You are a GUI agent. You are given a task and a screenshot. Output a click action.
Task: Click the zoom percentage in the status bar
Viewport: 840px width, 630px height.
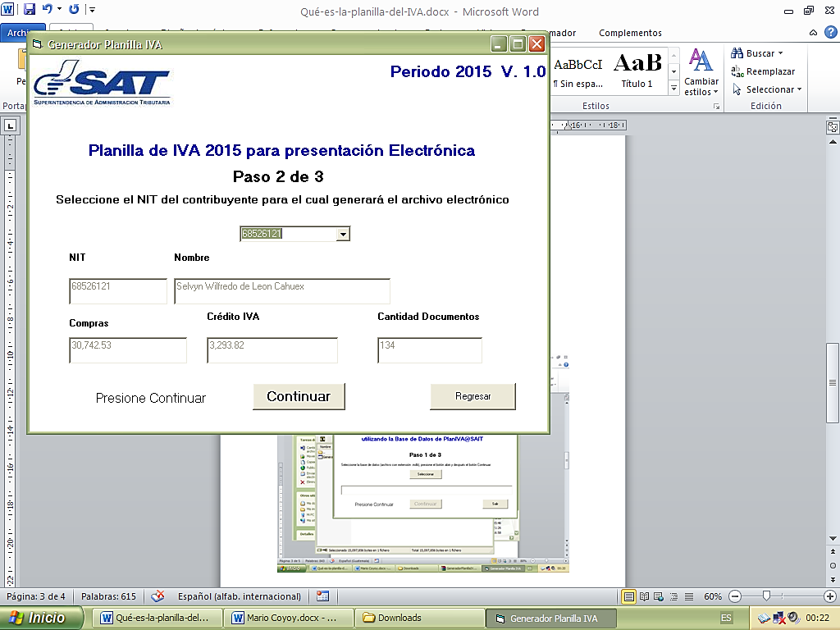(x=714, y=596)
